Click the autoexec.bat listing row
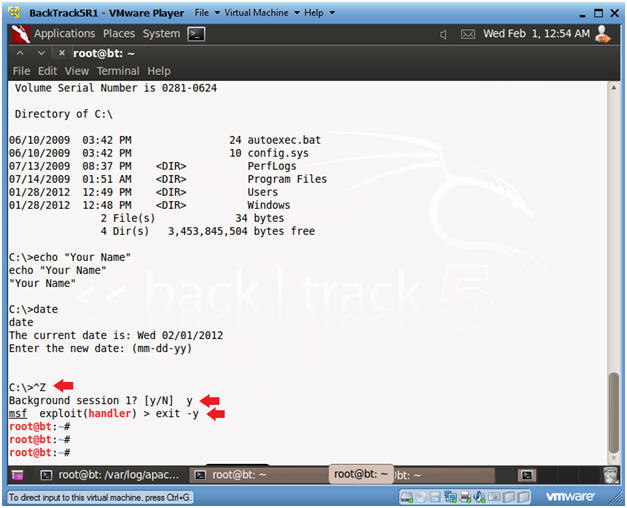Viewport: 627px width, 508px height. (165, 140)
